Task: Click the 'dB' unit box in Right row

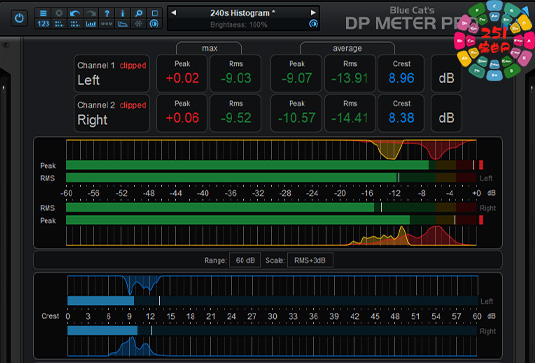Action: (x=446, y=114)
